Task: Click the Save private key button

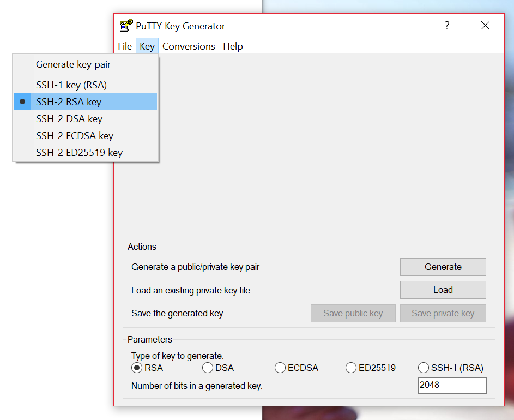Action: pos(443,313)
